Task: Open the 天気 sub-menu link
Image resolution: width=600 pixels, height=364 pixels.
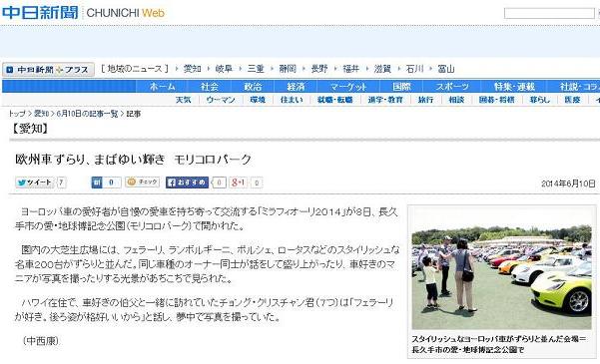Action: (184, 100)
